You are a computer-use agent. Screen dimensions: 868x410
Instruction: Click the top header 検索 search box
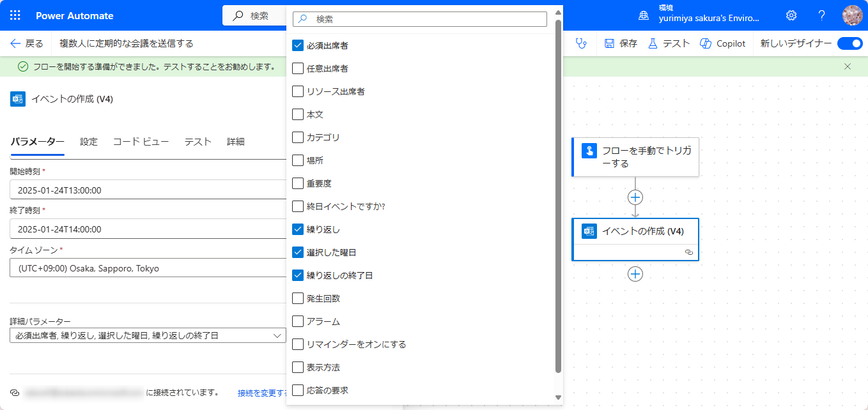[255, 15]
